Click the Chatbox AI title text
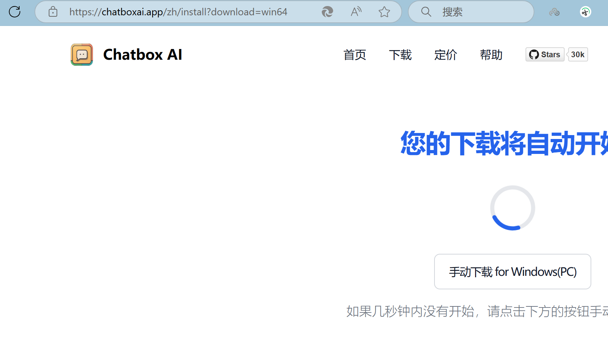608x364 pixels. click(x=143, y=54)
